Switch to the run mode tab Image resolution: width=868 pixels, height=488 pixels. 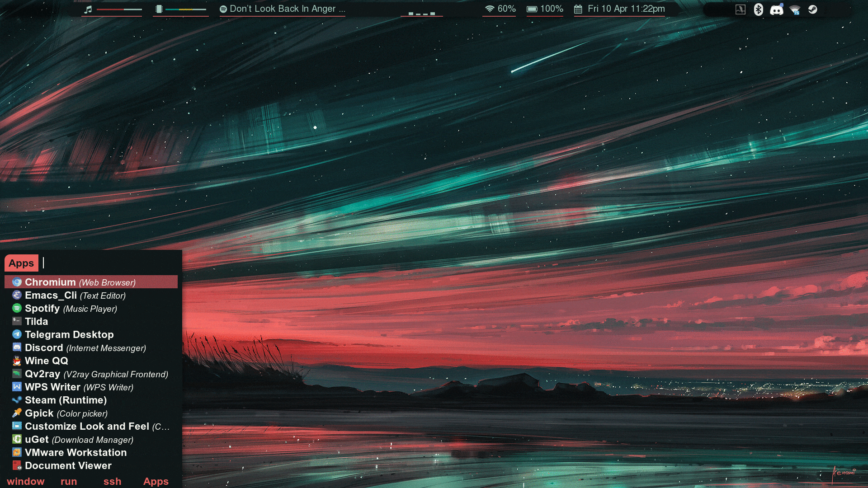click(x=69, y=481)
